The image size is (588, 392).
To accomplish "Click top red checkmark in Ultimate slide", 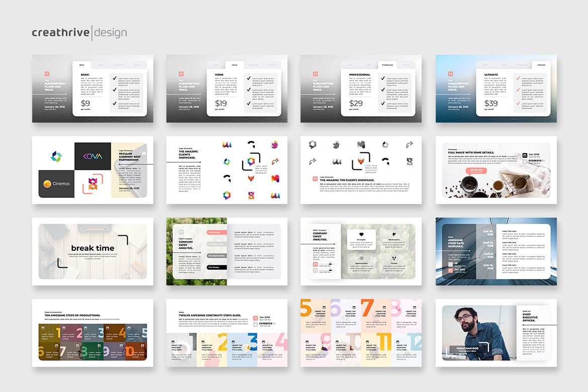I will tap(518, 79).
